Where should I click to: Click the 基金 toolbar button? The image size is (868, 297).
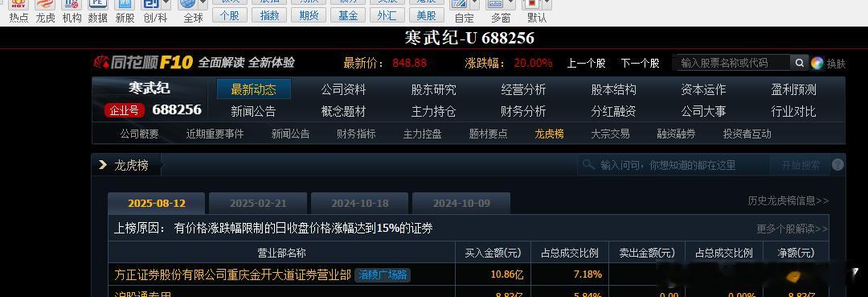[x=348, y=15]
